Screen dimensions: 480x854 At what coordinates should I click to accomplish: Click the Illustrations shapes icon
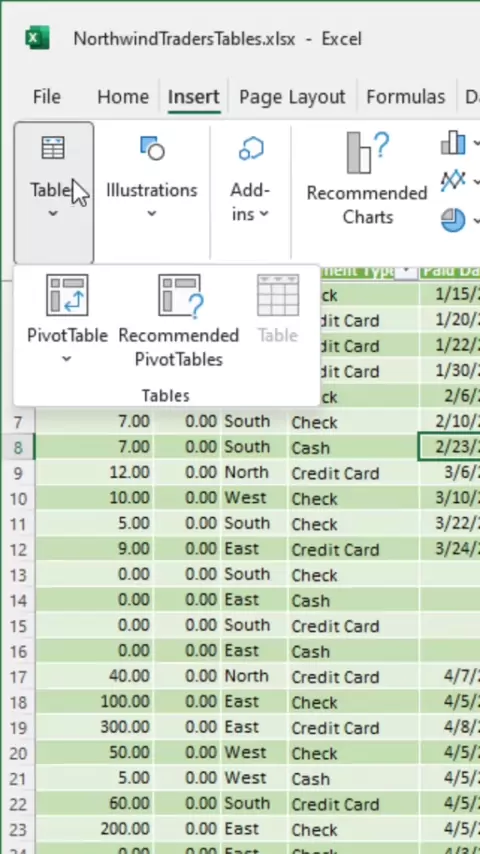(152, 148)
